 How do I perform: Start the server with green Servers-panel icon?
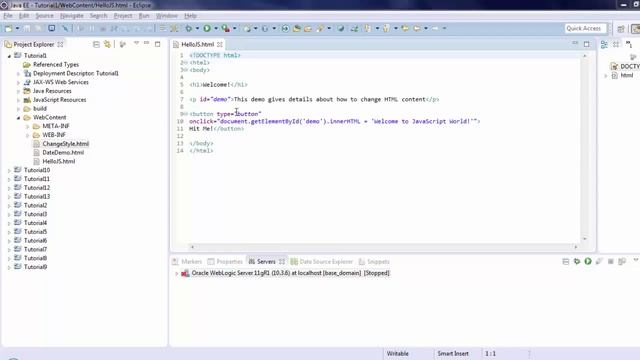(x=588, y=261)
